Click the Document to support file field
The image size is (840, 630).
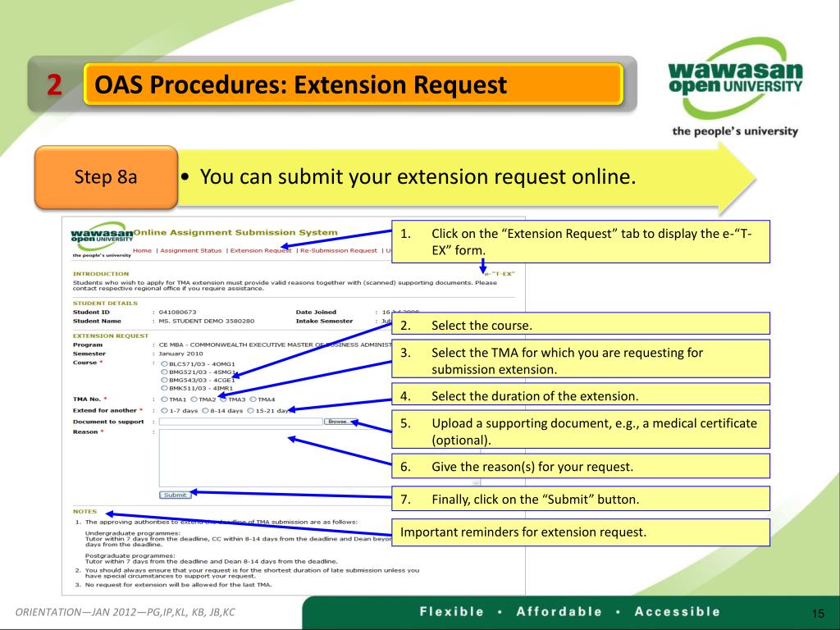[240, 422]
